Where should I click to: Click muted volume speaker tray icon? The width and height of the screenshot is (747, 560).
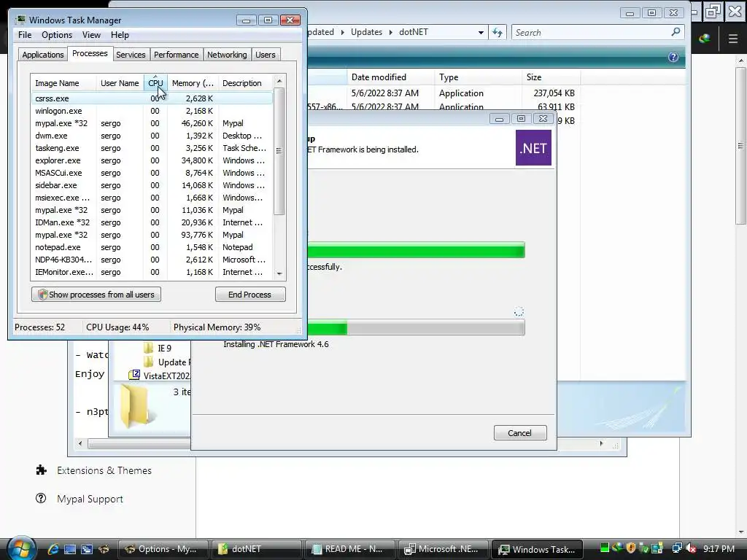pos(691,548)
